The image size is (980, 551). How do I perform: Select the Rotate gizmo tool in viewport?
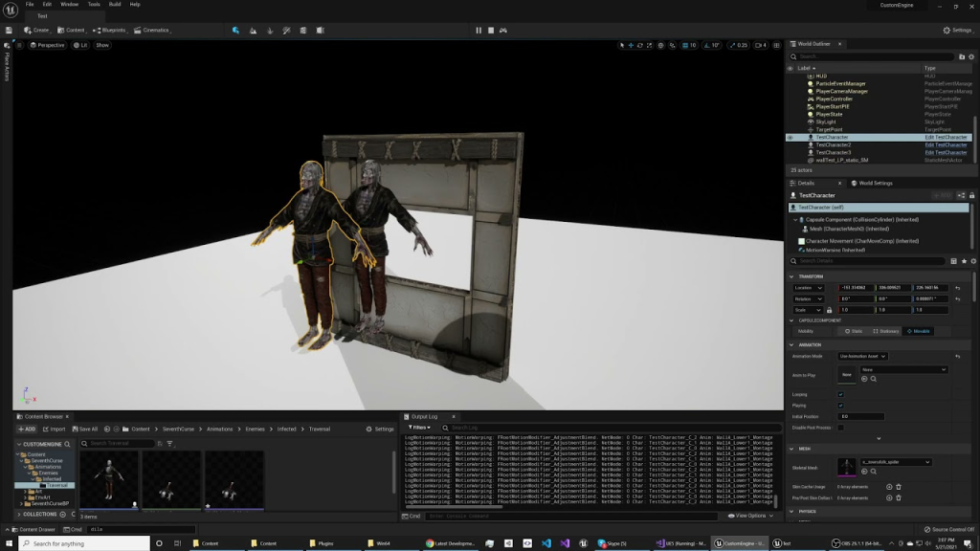pos(641,45)
